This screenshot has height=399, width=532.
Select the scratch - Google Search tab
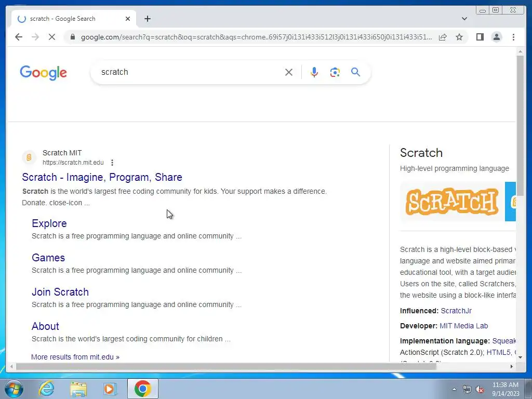74,19
